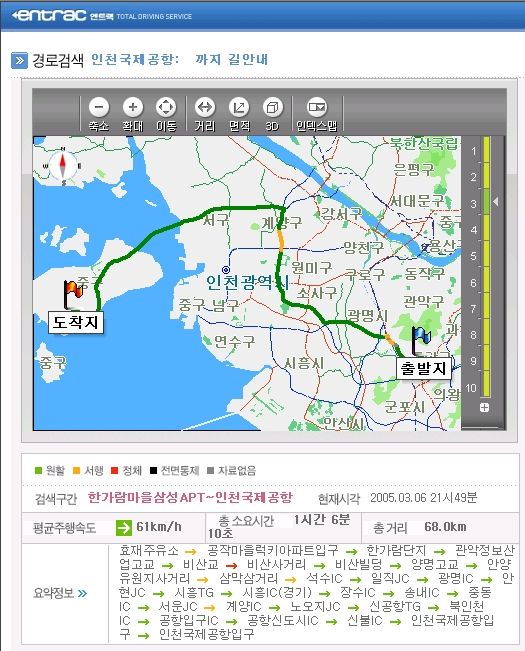Click the 연수구 label on map
This screenshot has width=525, height=651.
click(234, 342)
